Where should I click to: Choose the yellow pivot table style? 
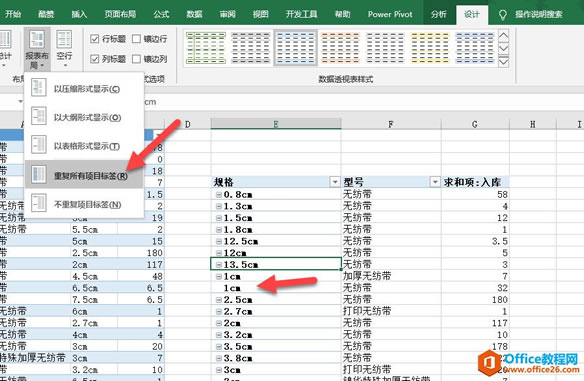click(x=430, y=48)
